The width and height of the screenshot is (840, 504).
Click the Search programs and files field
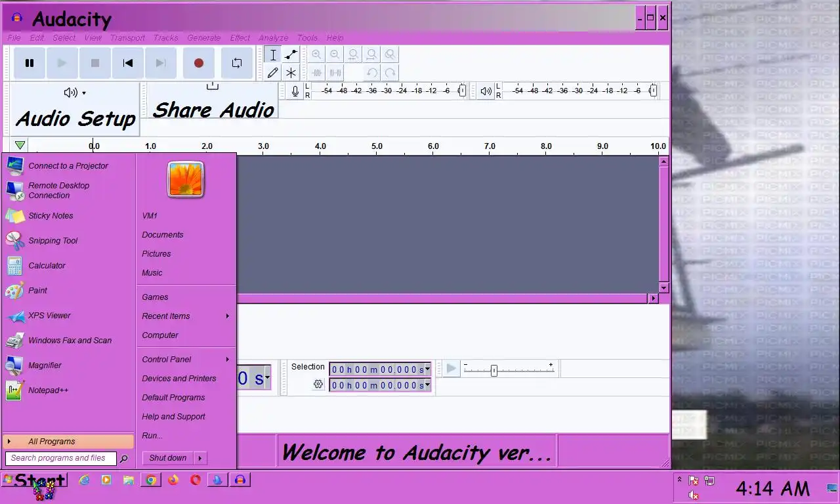[61, 458]
